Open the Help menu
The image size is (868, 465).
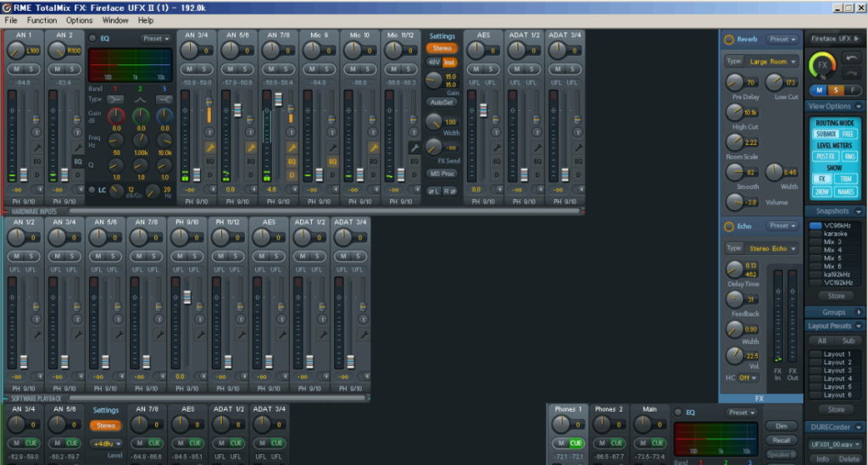[x=146, y=20]
